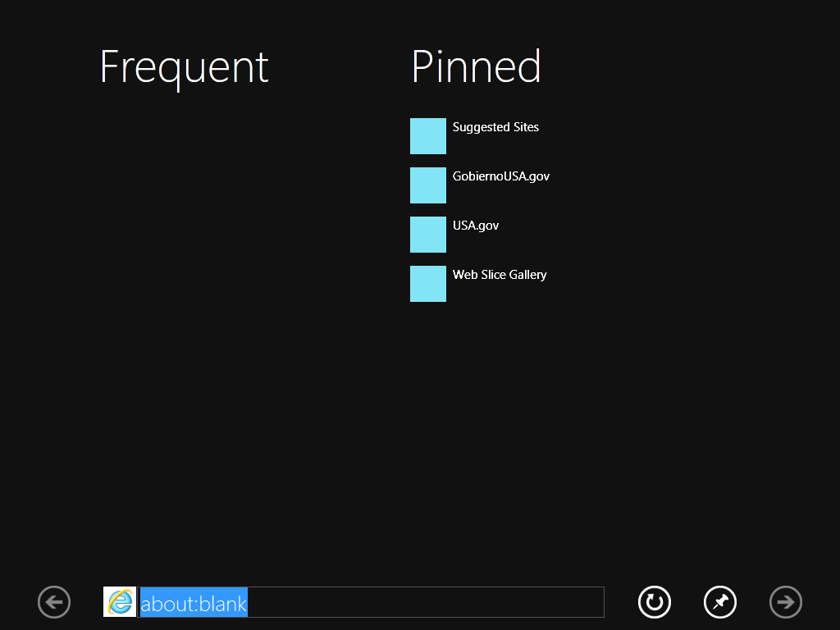Click the Pinned section heading
Screen dimensions: 840x630
[x=476, y=67]
